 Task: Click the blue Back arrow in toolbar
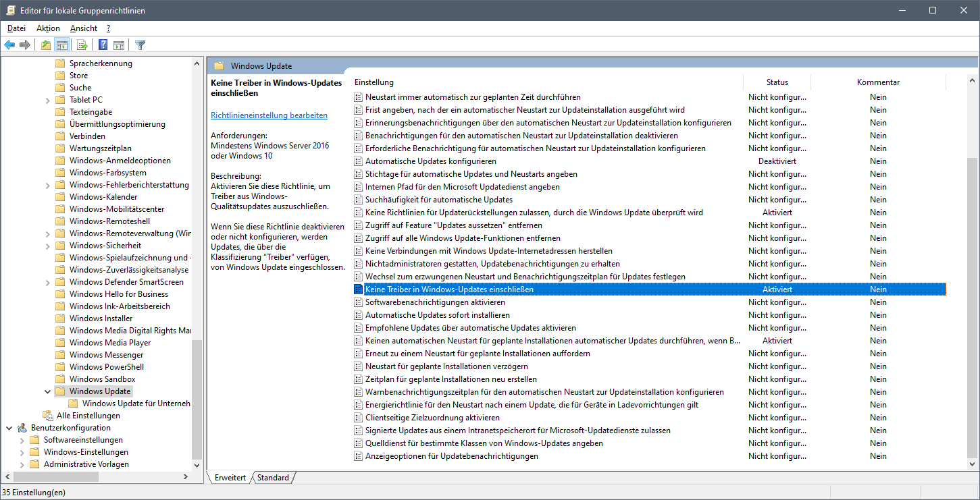(x=9, y=45)
